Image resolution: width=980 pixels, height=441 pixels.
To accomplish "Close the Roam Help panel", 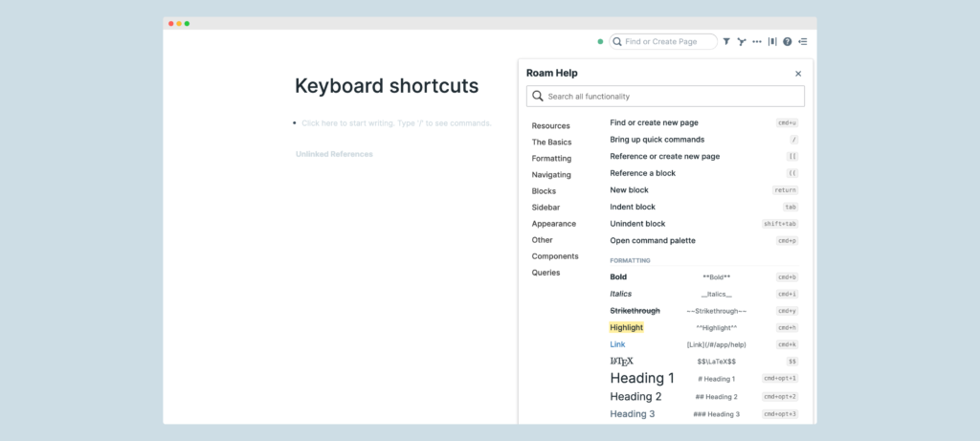I will click(798, 74).
